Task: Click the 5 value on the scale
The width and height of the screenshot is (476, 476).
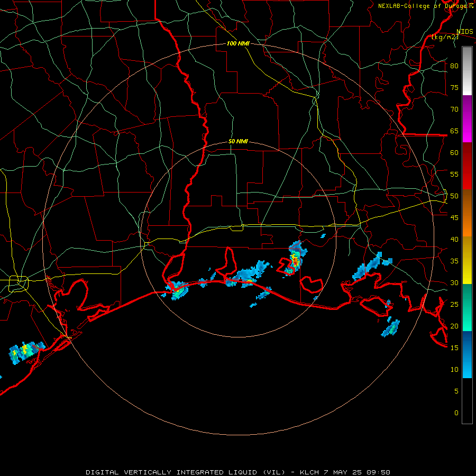Action: (x=456, y=391)
